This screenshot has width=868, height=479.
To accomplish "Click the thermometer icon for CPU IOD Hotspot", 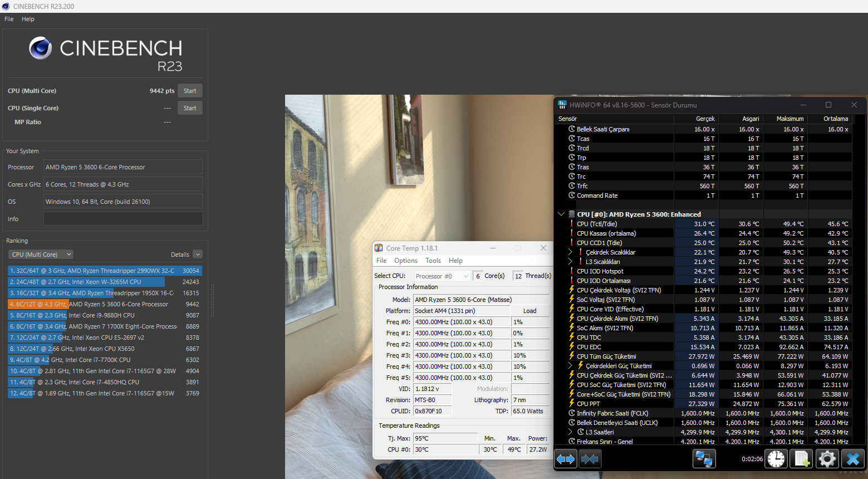I will [x=571, y=271].
